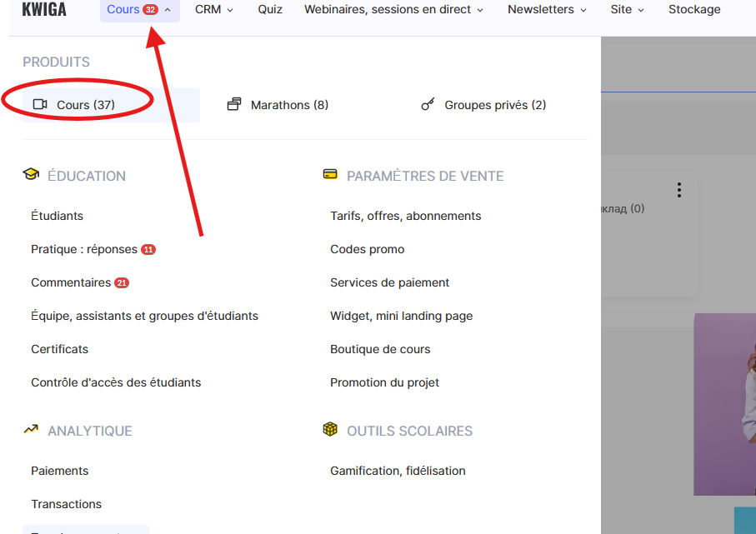Open the Cours top menu
Screen dimensions: 756x534
(139, 10)
